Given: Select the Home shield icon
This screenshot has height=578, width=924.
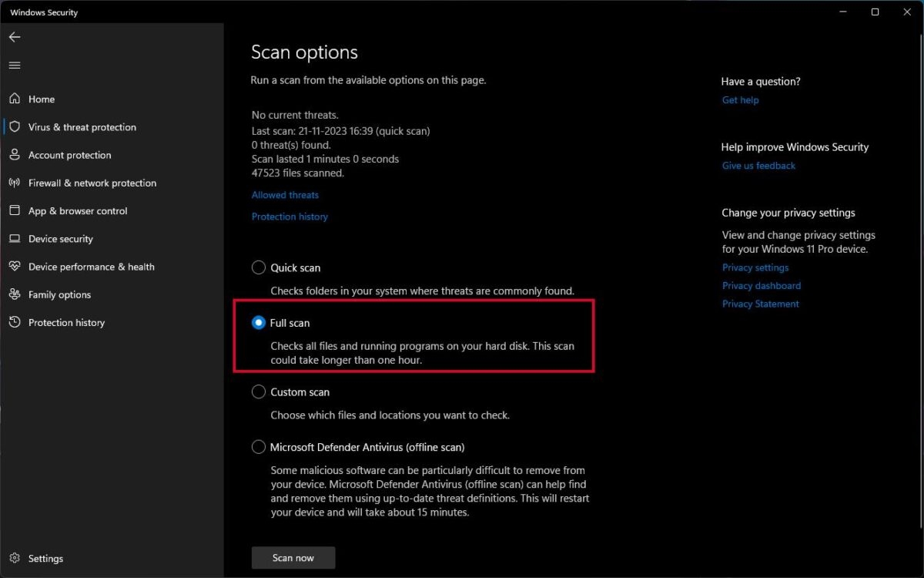Looking at the screenshot, I should 16,99.
